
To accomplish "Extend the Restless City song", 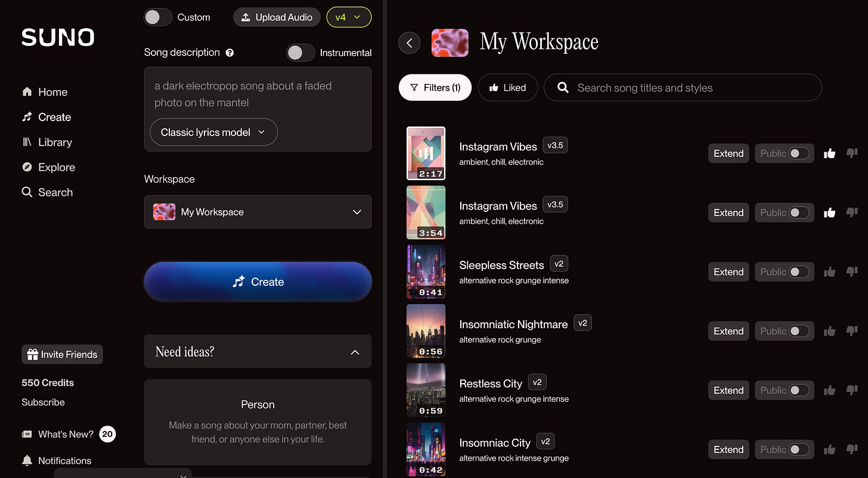I will tap(728, 390).
